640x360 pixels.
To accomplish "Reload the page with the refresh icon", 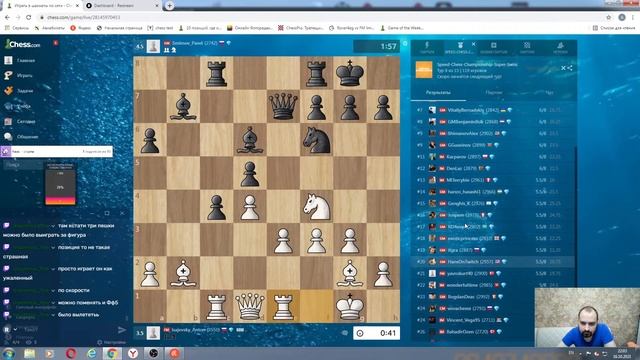I will click(x=29, y=18).
